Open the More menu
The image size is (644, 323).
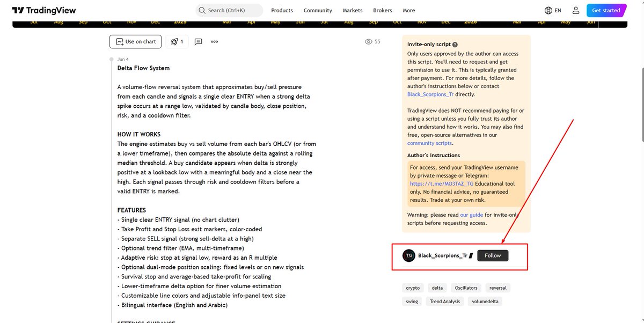coord(409,10)
